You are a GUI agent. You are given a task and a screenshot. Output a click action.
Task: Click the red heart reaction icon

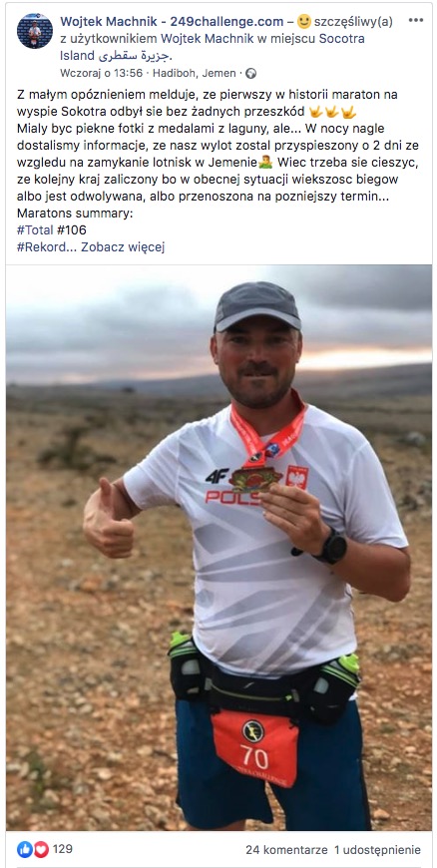pyautogui.click(x=41, y=849)
